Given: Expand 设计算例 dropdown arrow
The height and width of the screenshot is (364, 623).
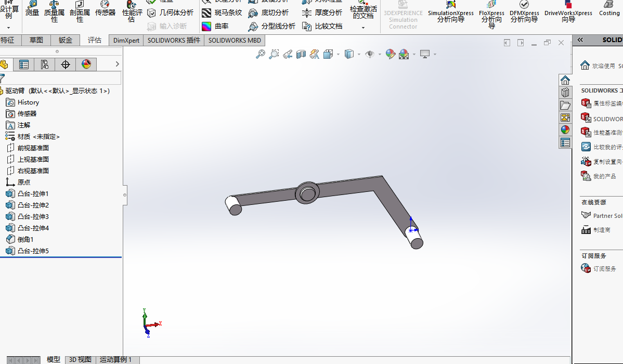Looking at the screenshot, I should [x=8, y=28].
